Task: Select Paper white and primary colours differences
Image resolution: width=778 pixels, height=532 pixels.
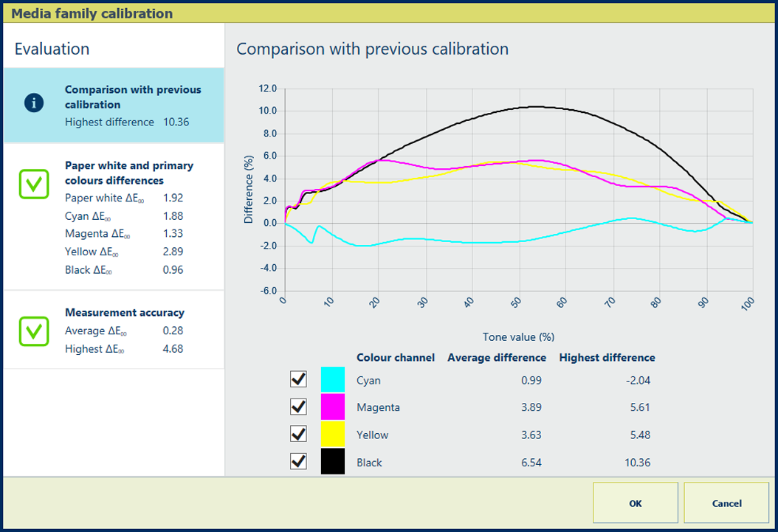Action: click(x=128, y=173)
